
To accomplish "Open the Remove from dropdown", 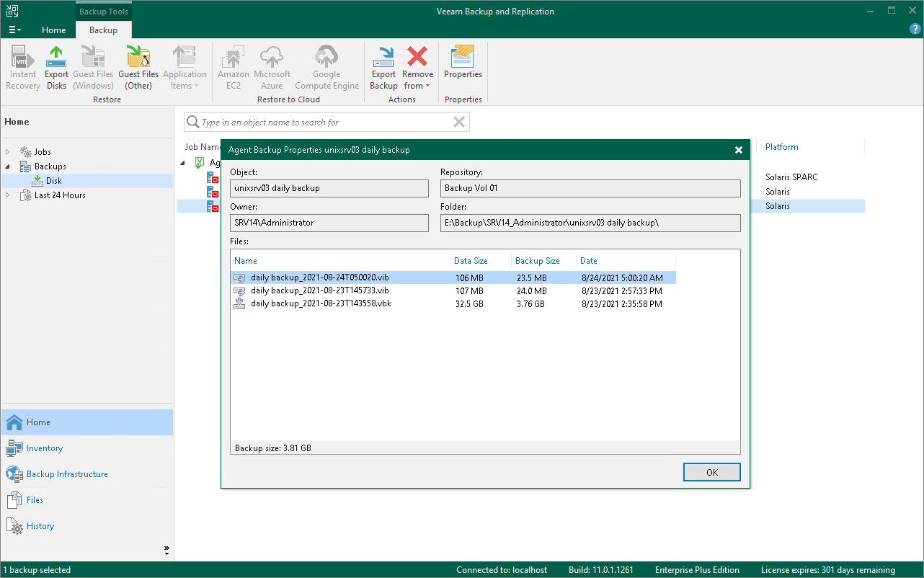I will point(417,79).
